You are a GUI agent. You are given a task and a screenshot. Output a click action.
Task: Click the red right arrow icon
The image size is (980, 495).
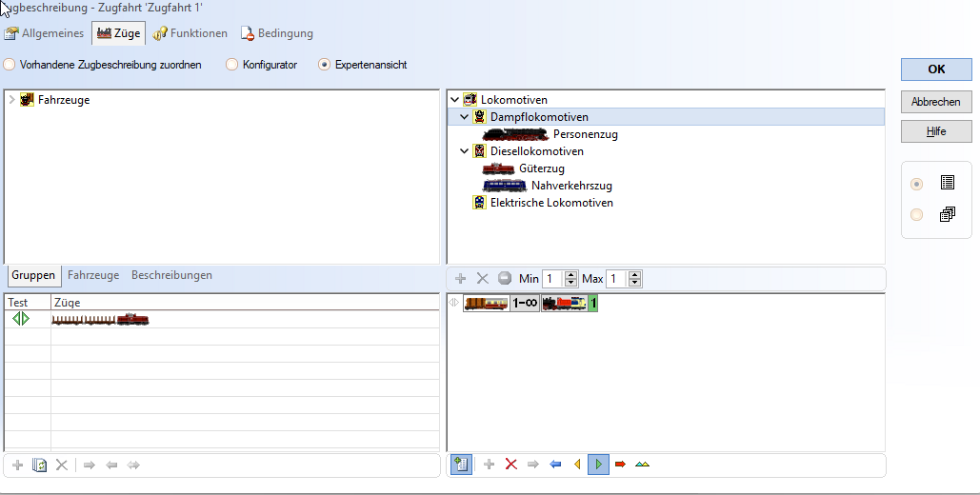point(621,465)
